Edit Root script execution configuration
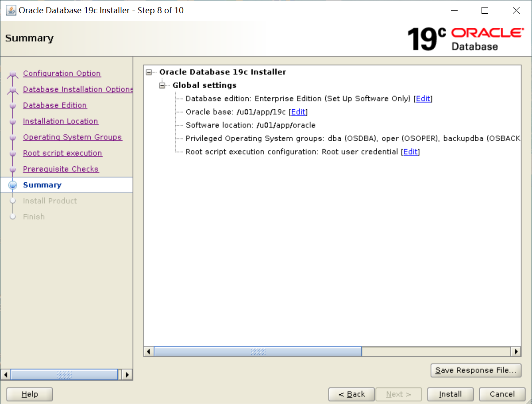Viewport: 532px width, 404px height. point(410,152)
